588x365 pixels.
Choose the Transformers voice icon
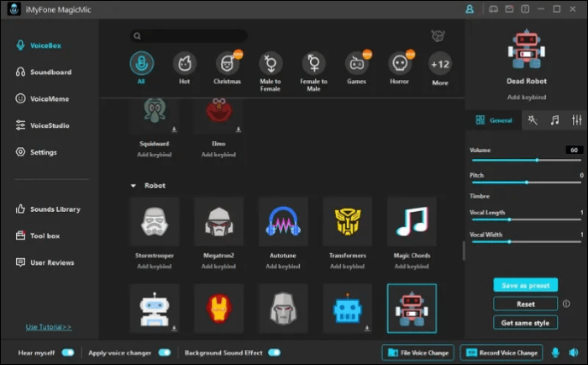coord(347,221)
